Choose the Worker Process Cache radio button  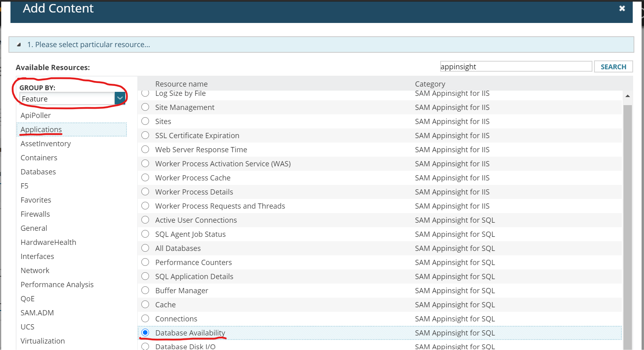145,178
